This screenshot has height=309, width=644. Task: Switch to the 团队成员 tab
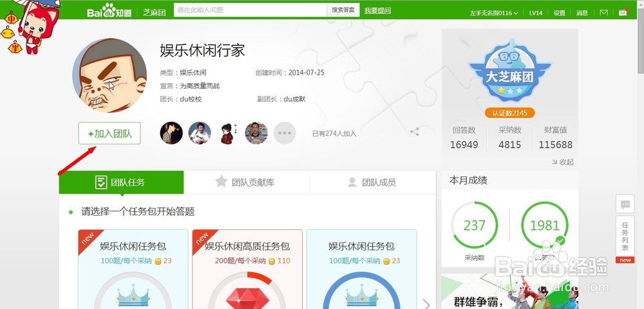[372, 182]
